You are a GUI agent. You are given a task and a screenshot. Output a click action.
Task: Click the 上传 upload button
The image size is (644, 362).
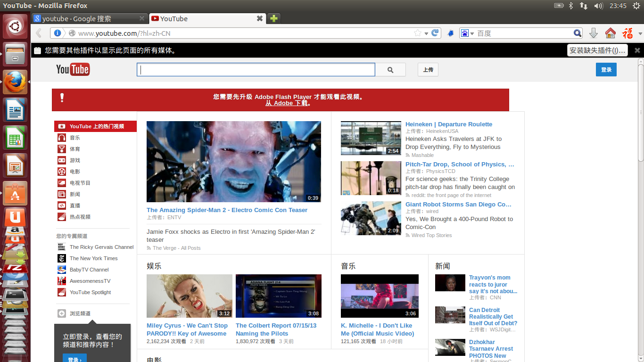click(x=428, y=70)
